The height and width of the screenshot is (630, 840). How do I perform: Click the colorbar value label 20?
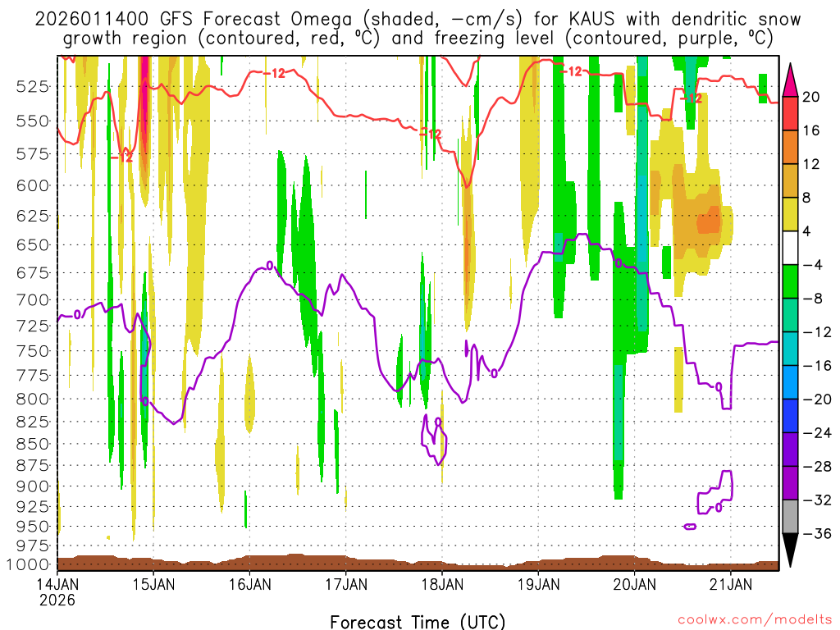coord(810,97)
